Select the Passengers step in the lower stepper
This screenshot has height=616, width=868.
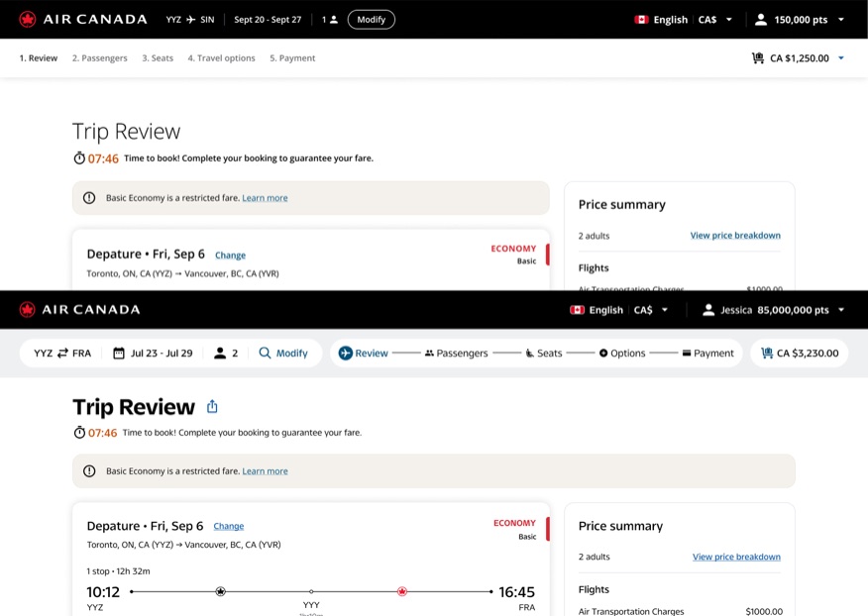point(456,354)
